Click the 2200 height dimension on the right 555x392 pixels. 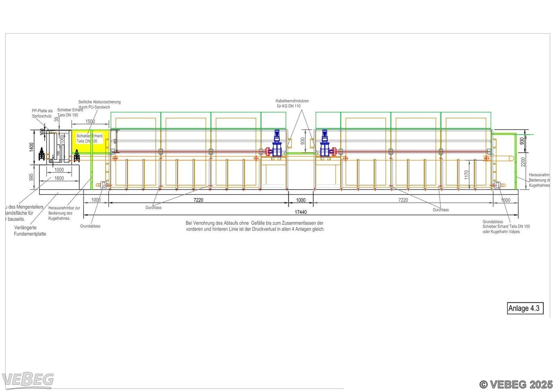(523, 162)
